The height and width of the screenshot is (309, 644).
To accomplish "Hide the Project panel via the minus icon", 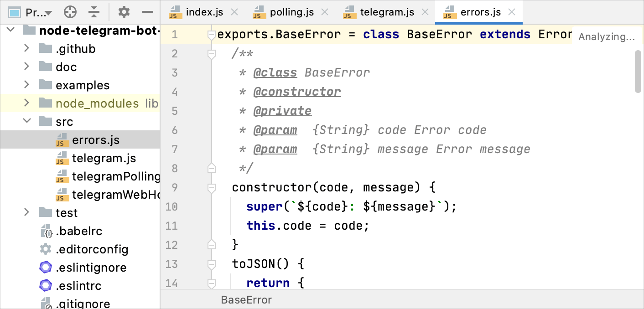I will [147, 12].
